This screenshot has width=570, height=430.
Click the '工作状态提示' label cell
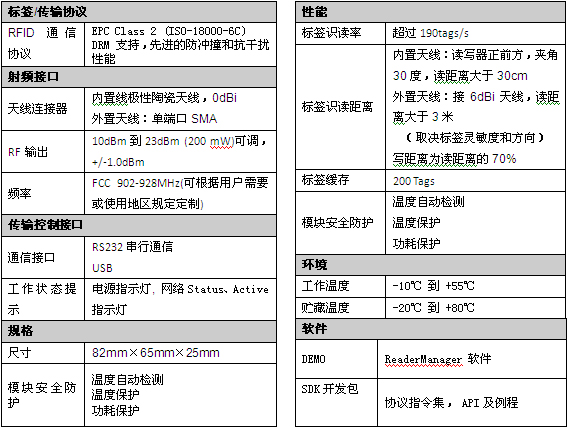pyautogui.click(x=43, y=300)
